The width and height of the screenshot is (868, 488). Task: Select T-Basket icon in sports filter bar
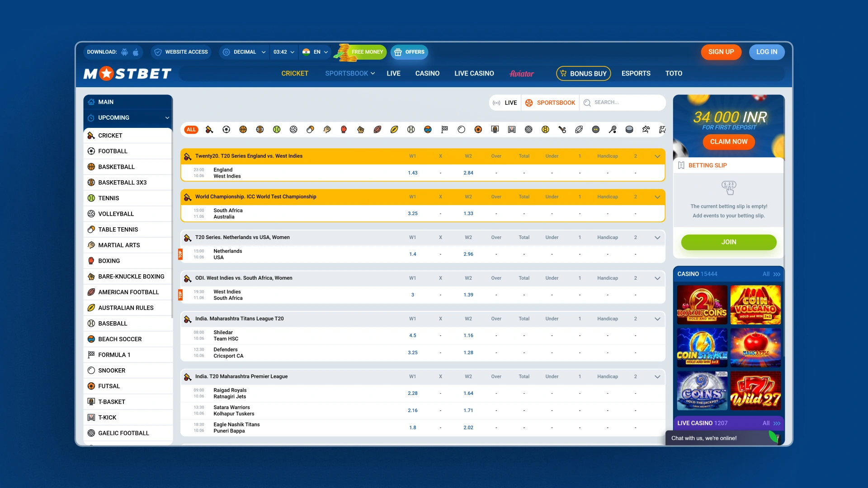[x=495, y=130]
